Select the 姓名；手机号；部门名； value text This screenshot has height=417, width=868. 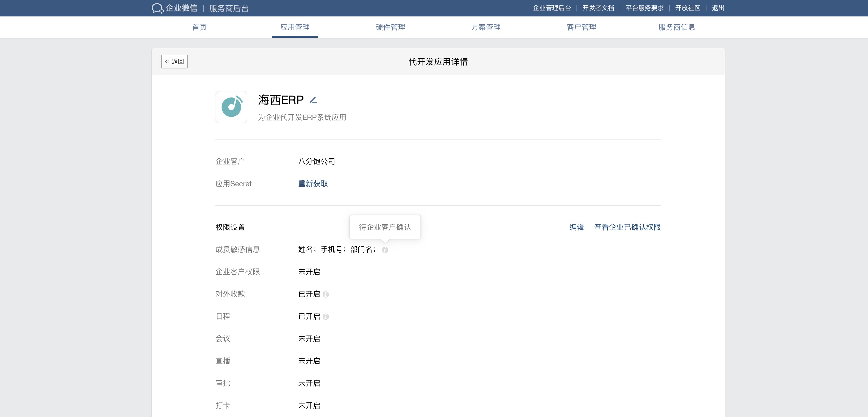click(x=337, y=250)
